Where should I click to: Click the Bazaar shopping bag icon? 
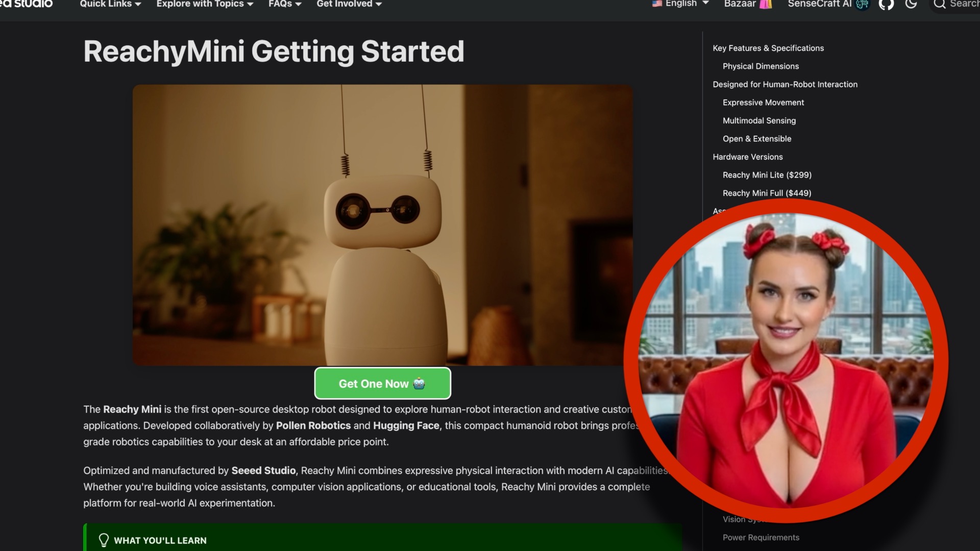pos(766,5)
